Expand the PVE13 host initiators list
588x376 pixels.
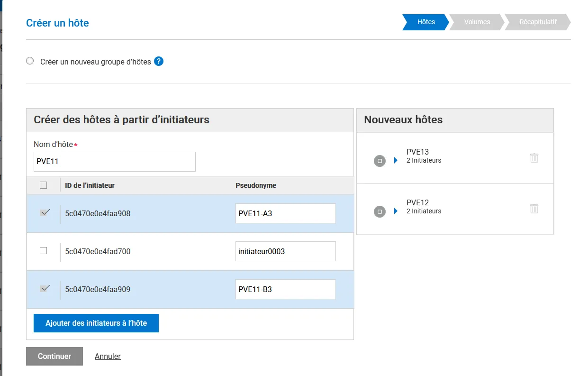[396, 161]
